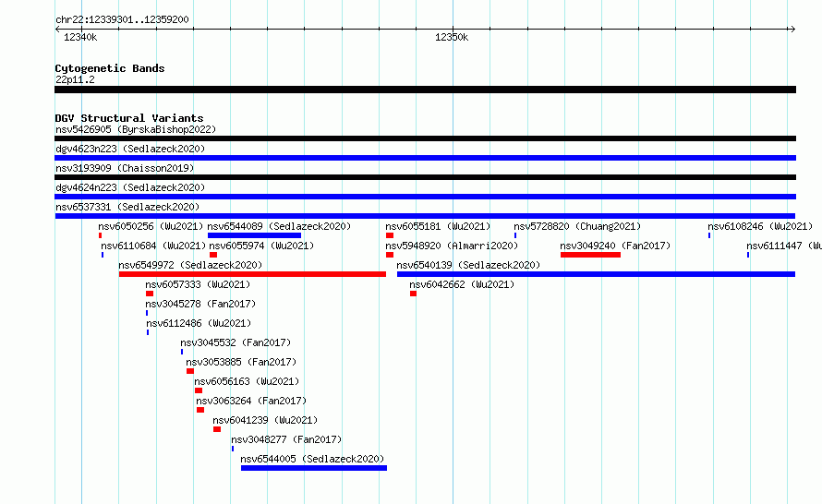Select the DGV Structural Variants track heading
Screen dimensions: 822x504
129,118
